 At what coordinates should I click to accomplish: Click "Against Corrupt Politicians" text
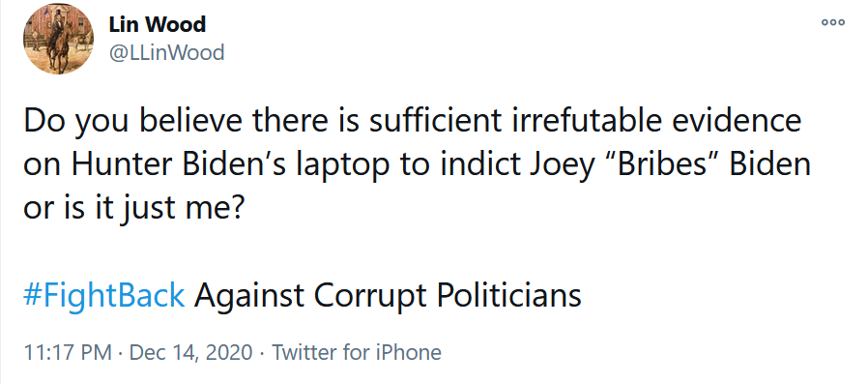[388, 295]
